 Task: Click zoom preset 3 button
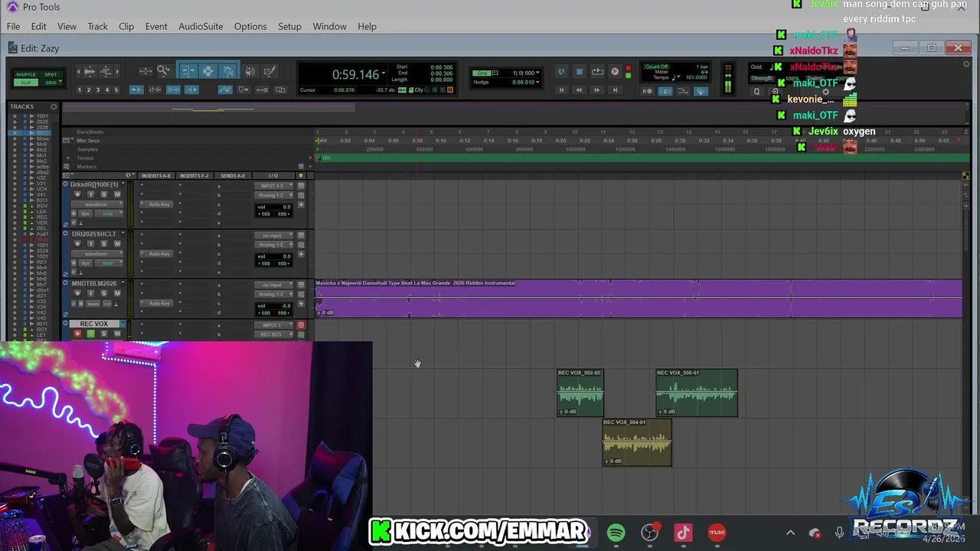pos(98,90)
